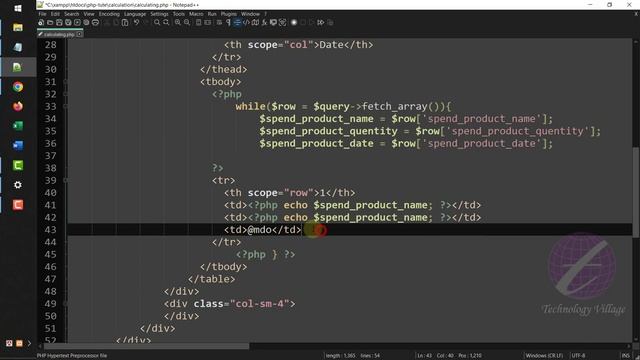This screenshot has width=640, height=360.
Task: Click line number 28 in the margin
Action: 51,45
